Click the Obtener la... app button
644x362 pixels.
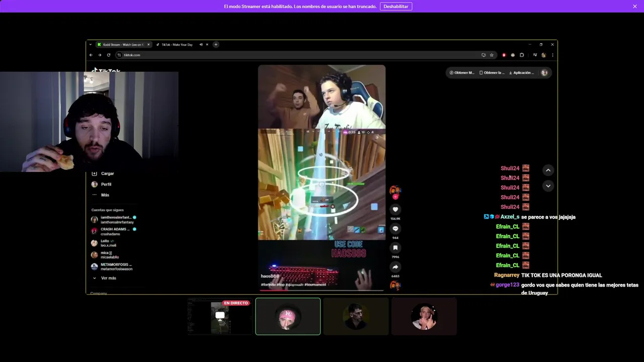pos(492,73)
